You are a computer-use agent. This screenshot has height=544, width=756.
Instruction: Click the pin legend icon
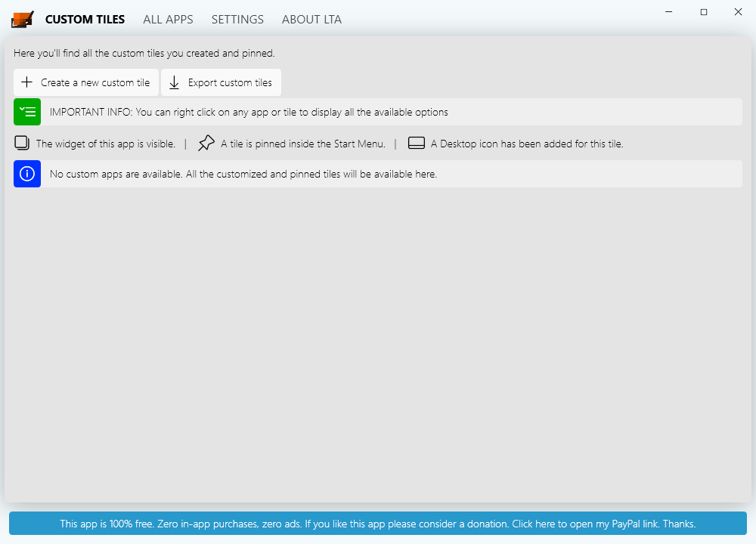(206, 143)
